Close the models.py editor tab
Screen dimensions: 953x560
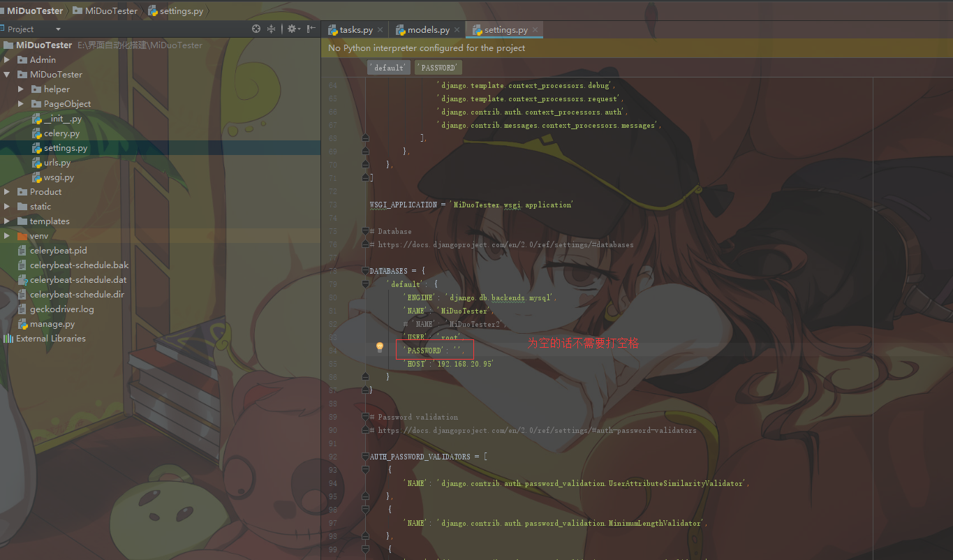(457, 30)
